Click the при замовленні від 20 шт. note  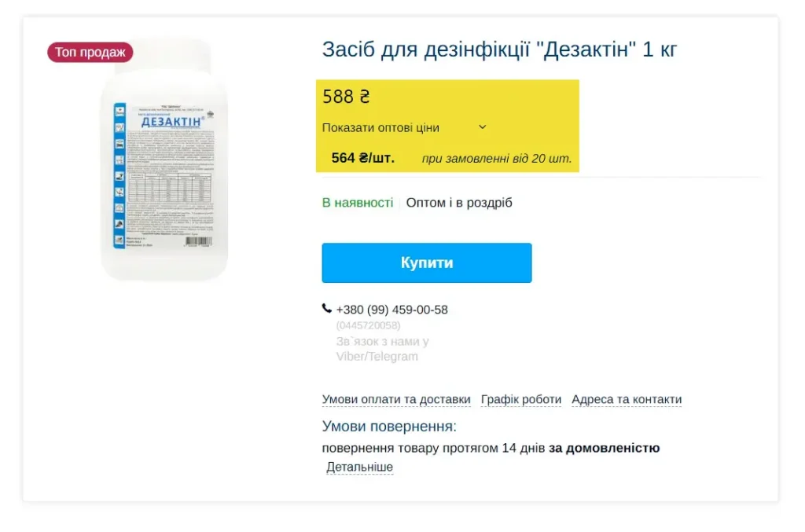coord(497,159)
